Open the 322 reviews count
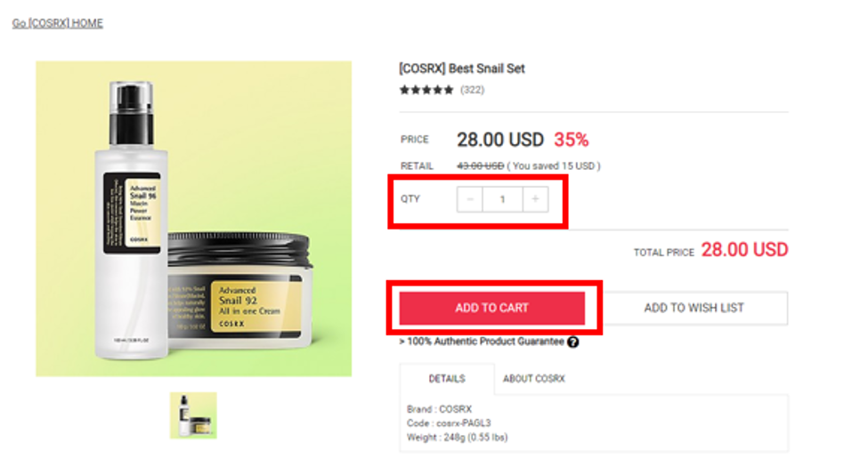Screen dimensions: 868x475 point(472,90)
